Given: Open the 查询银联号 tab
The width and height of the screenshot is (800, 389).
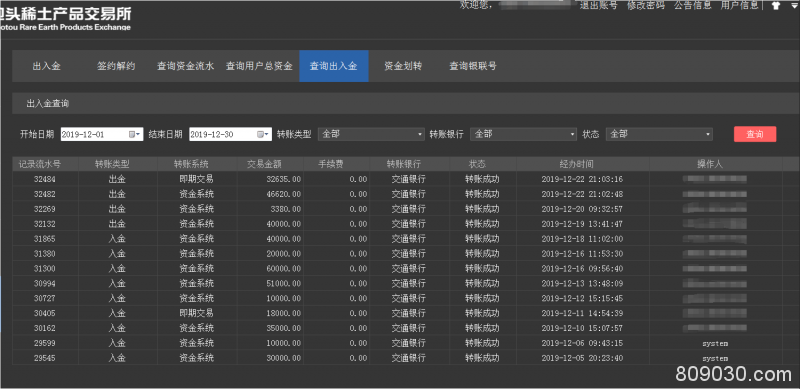Looking at the screenshot, I should pyautogui.click(x=473, y=66).
